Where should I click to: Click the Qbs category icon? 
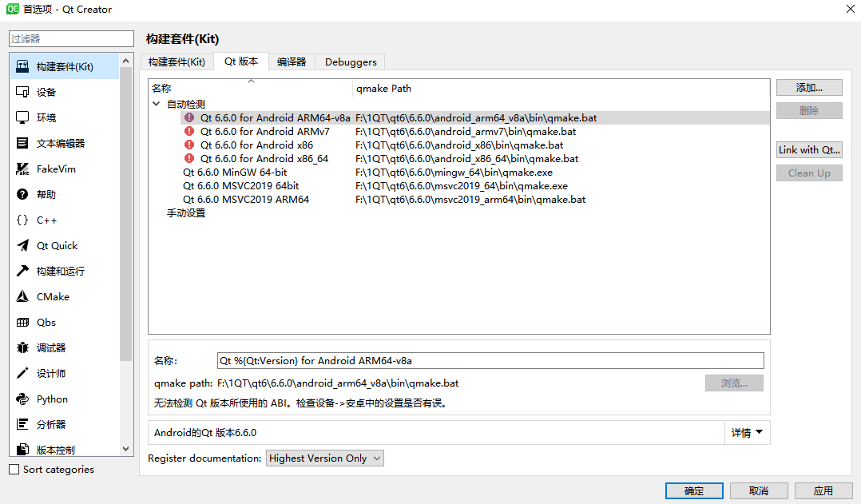(x=22, y=322)
